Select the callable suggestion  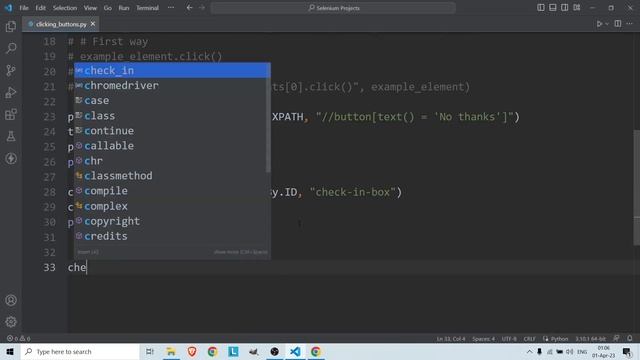click(170, 146)
